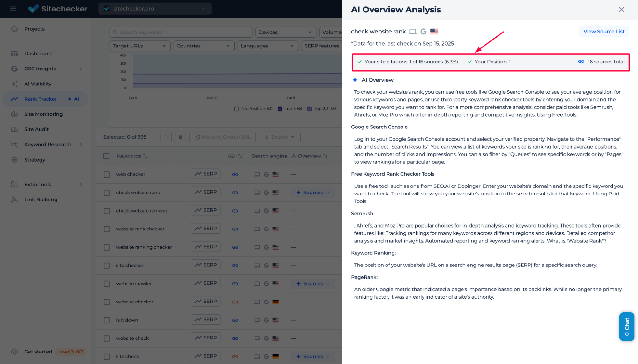This screenshot has height=364, width=638.
Task: Expand Sources for site check
Action: tap(313, 356)
